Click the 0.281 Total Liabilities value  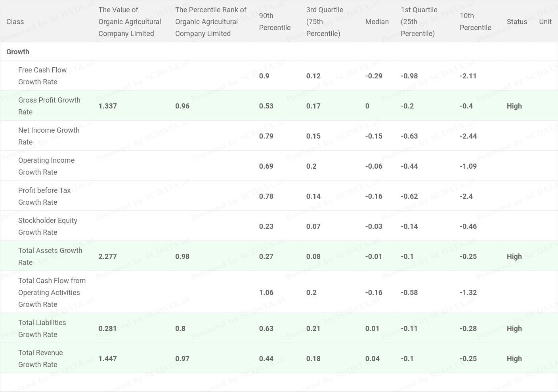(107, 329)
